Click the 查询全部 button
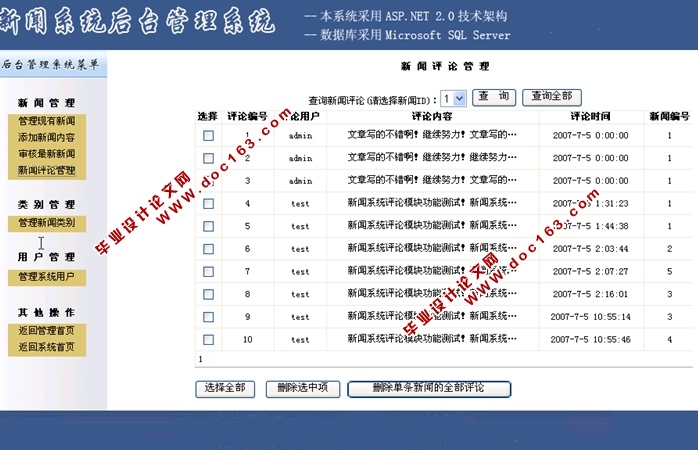This screenshot has width=698, height=450. click(552, 97)
